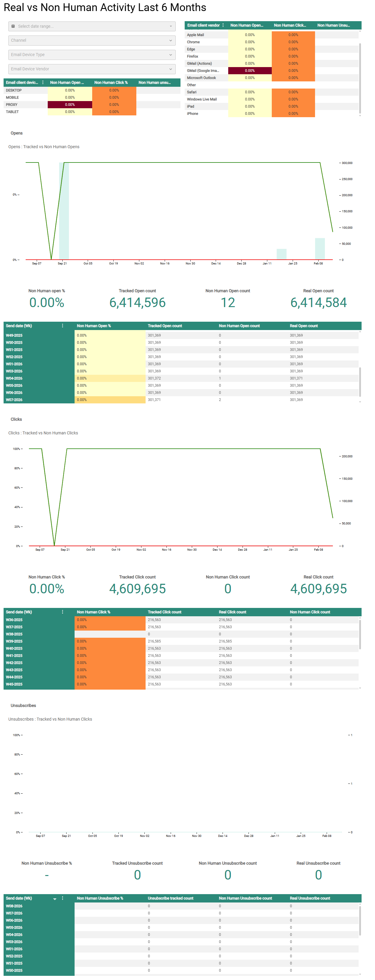Screen dimensions: 375x980
Task: Open the Email Device Vendor filter
Action: 91,69
